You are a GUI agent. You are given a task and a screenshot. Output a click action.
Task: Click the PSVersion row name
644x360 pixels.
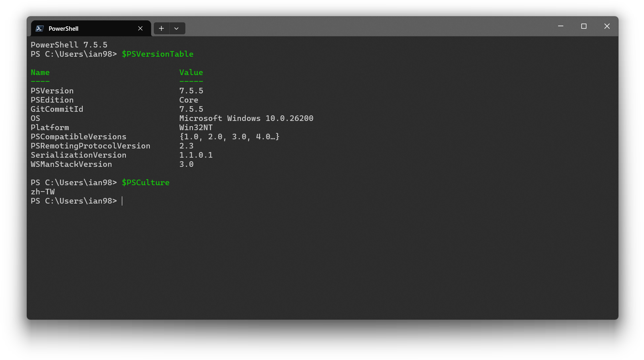coord(52,91)
